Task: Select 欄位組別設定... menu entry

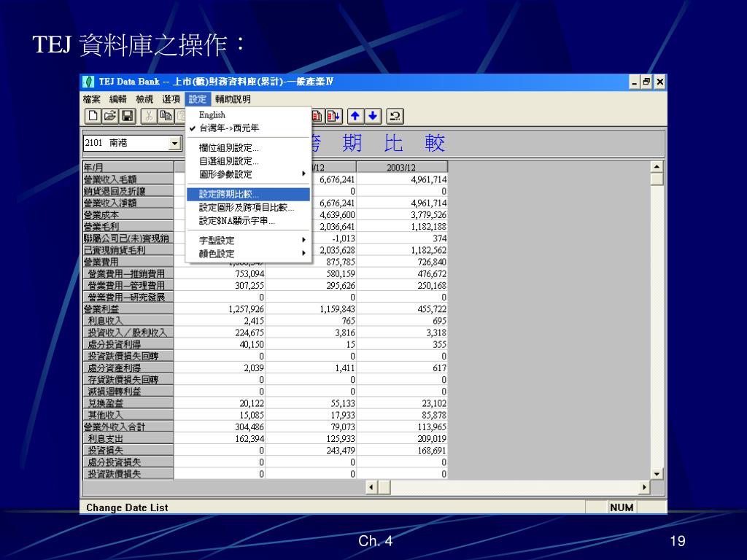Action: (248, 147)
